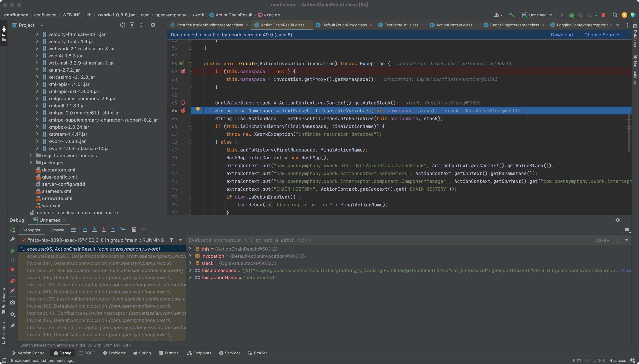Click Resume Program icon in debugger
The image size is (639, 364).
[12, 250]
